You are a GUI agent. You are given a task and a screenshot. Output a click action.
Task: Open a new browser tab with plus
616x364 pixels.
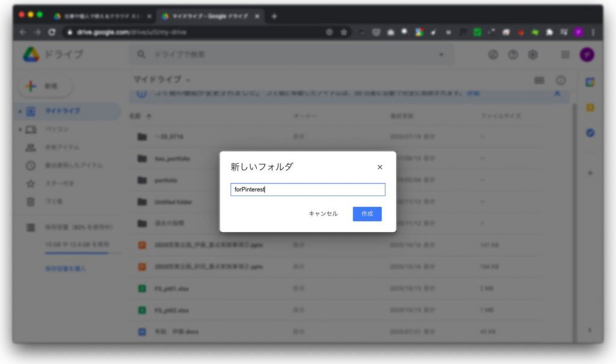tap(274, 16)
